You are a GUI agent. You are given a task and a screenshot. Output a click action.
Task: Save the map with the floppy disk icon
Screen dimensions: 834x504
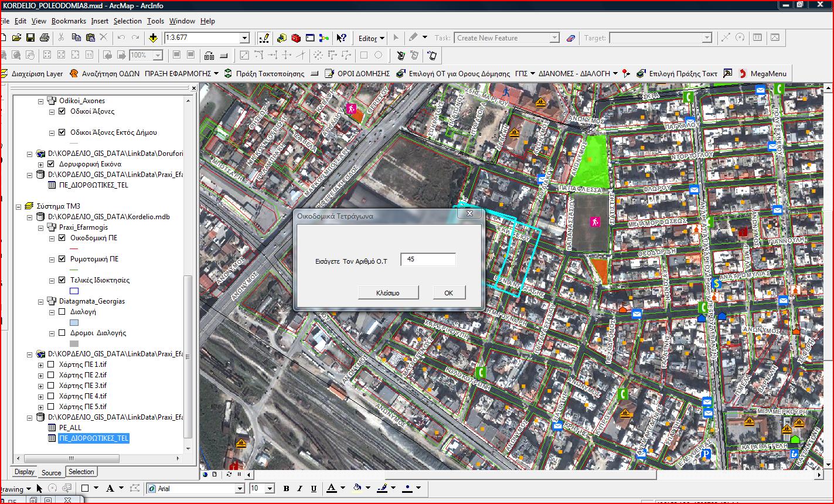click(x=30, y=38)
